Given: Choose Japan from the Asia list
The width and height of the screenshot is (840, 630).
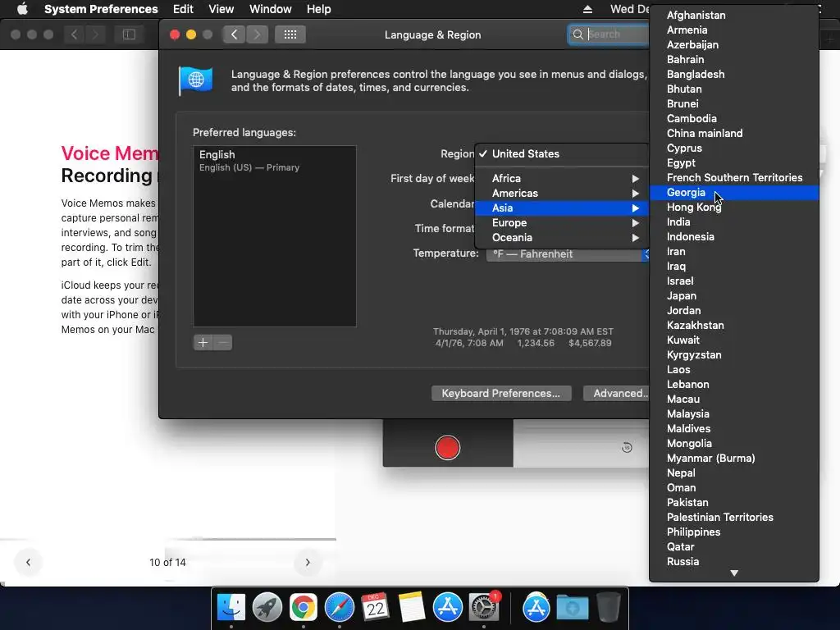Looking at the screenshot, I should pyautogui.click(x=734, y=295).
